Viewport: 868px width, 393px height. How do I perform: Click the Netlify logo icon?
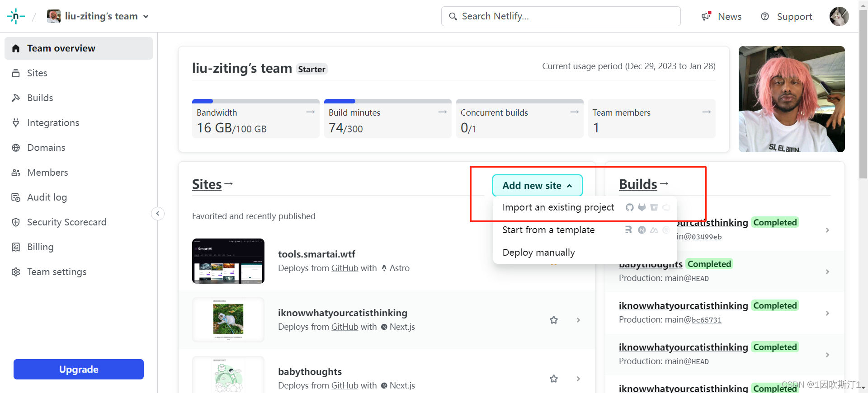15,16
